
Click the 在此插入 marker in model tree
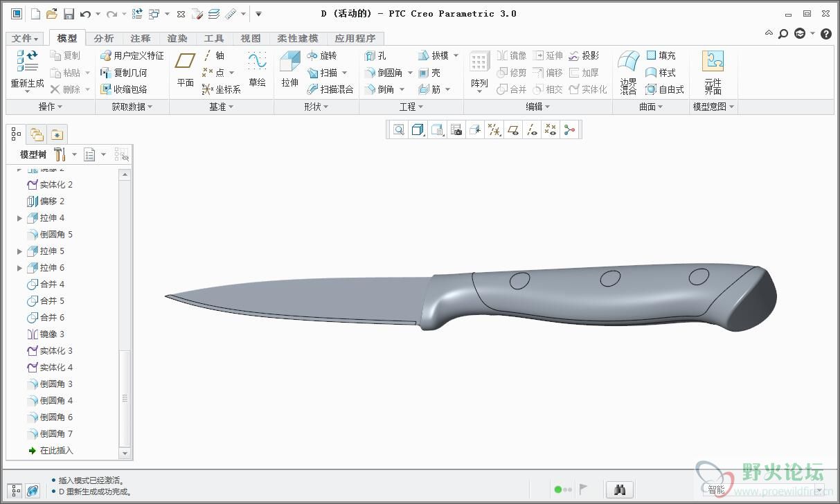click(51, 451)
